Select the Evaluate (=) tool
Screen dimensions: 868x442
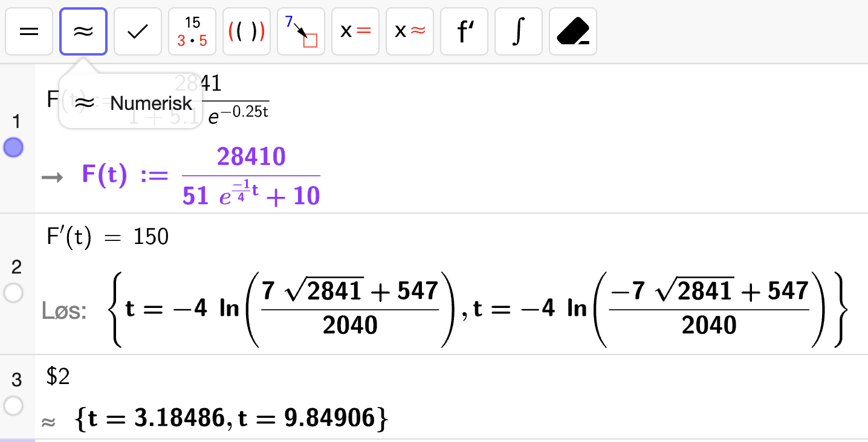28,31
